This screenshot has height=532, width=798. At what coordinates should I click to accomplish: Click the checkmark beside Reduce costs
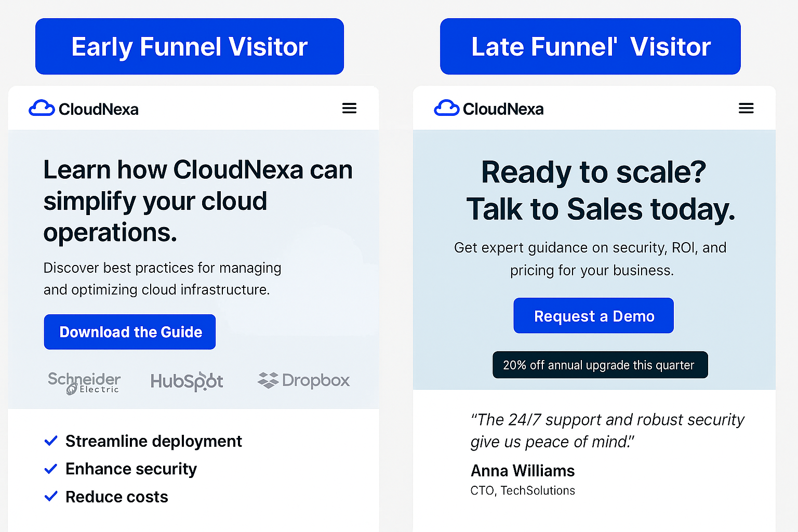point(51,497)
